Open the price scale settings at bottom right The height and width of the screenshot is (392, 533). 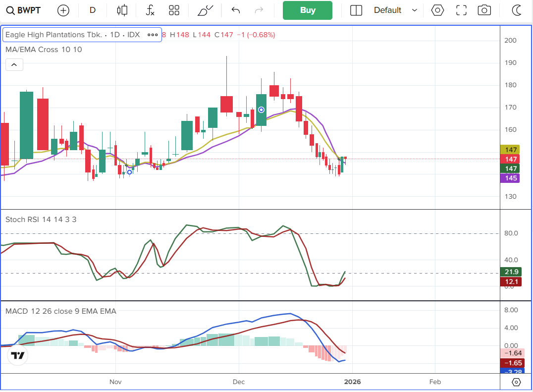point(516,382)
